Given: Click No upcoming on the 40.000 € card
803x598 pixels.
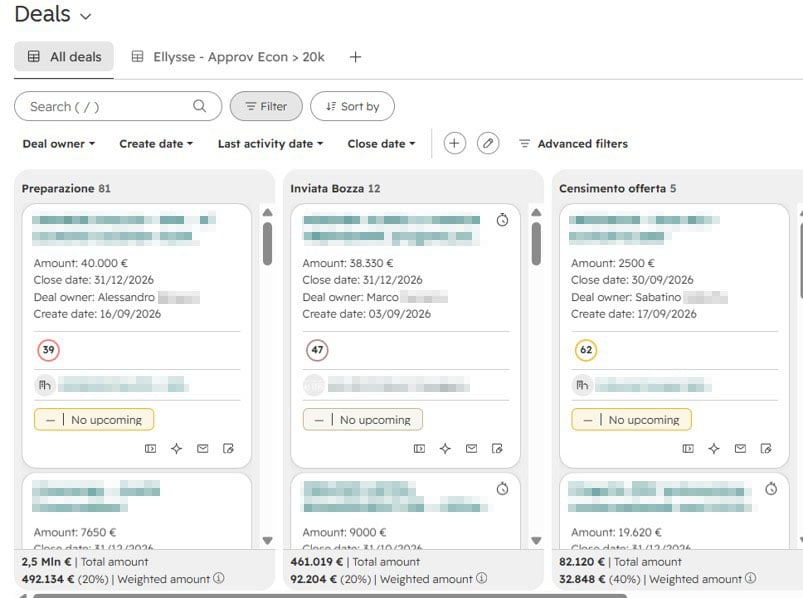Looking at the screenshot, I should coord(94,420).
